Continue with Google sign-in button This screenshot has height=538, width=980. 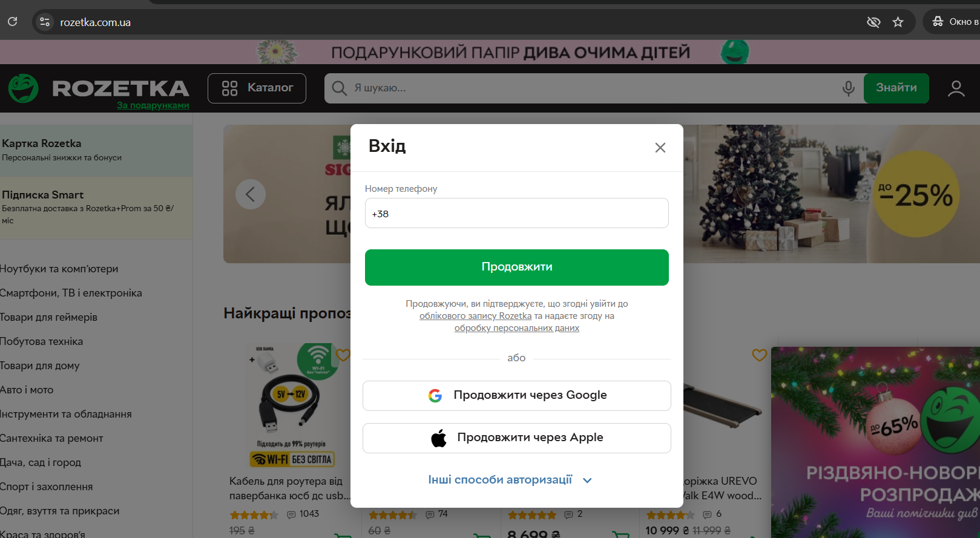point(517,396)
